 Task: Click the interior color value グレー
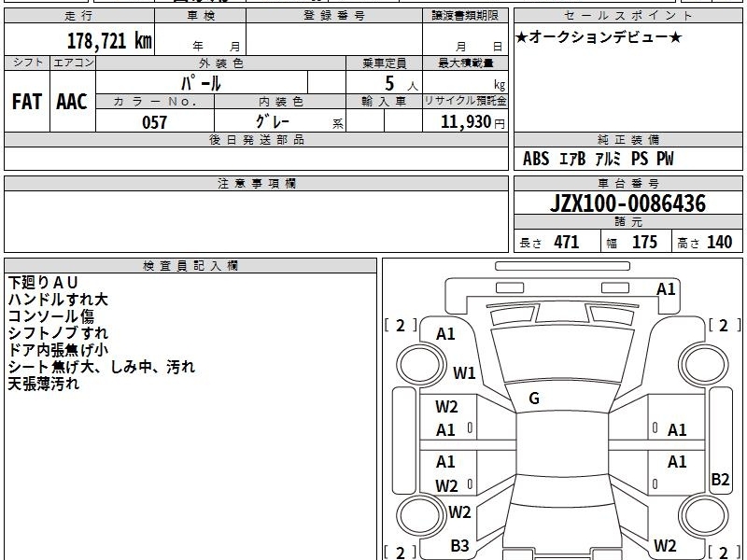click(x=273, y=121)
